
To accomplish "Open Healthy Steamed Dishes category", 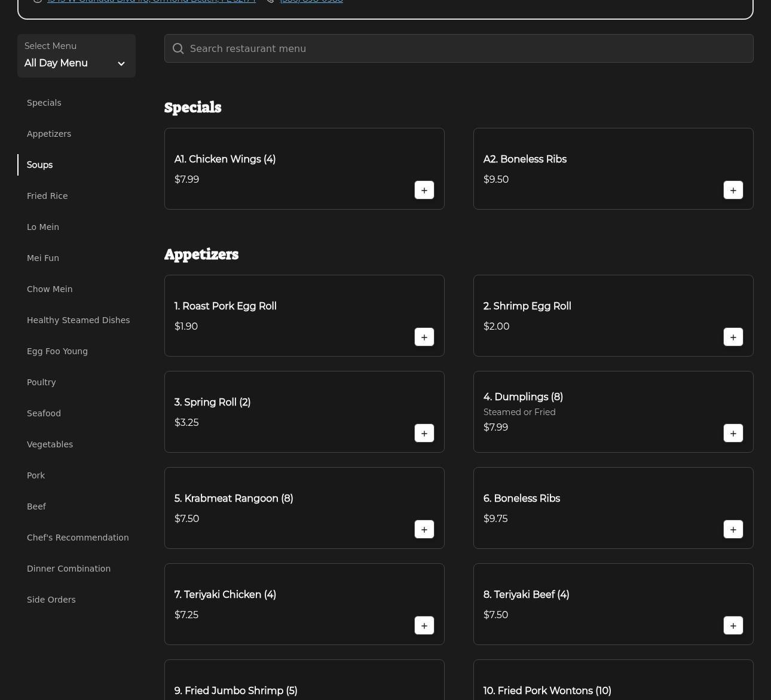I will coord(78,320).
